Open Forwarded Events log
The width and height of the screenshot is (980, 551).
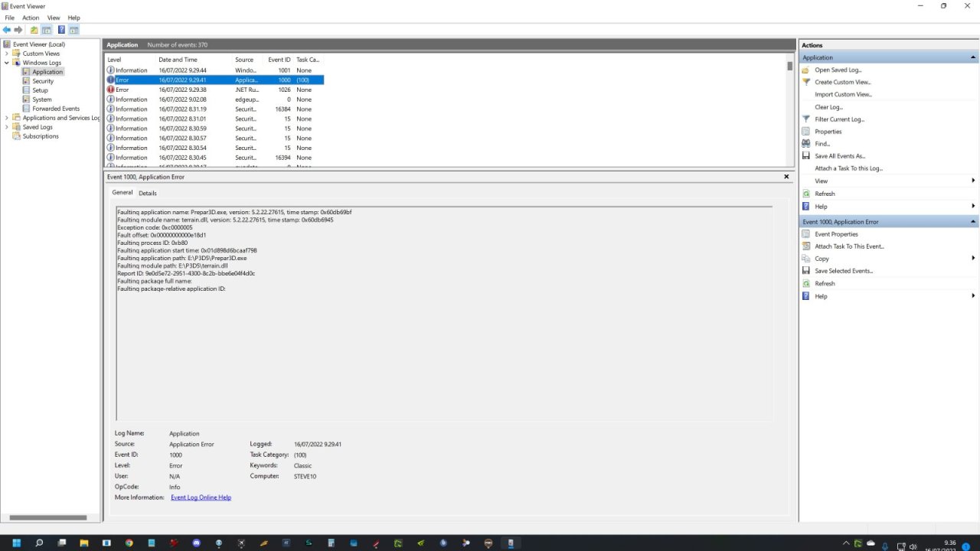[x=56, y=109]
